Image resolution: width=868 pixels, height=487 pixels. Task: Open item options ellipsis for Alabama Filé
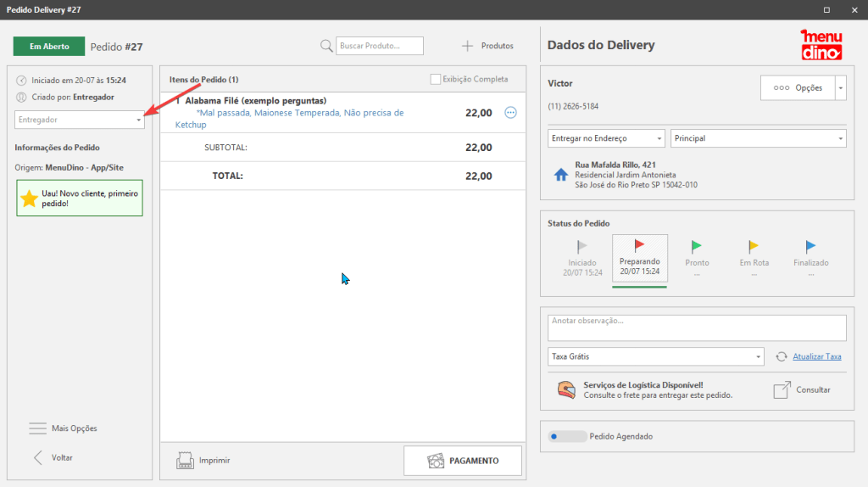tap(510, 113)
